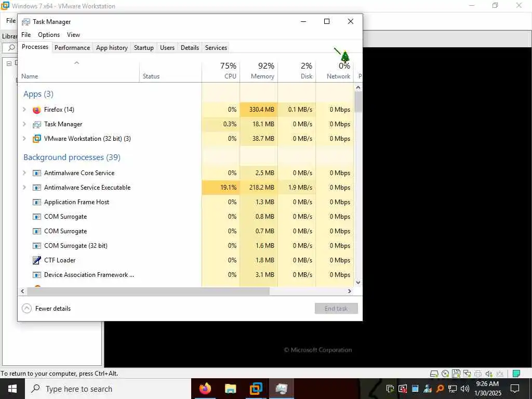Image resolution: width=532 pixels, height=399 pixels.
Task: Sort by the CPU column header
Action: coord(221,71)
